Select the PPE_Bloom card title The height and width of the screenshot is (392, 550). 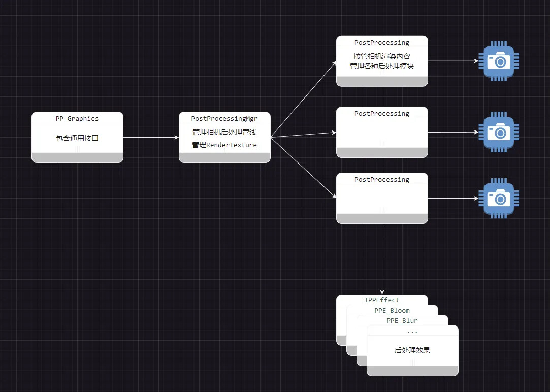(392, 310)
